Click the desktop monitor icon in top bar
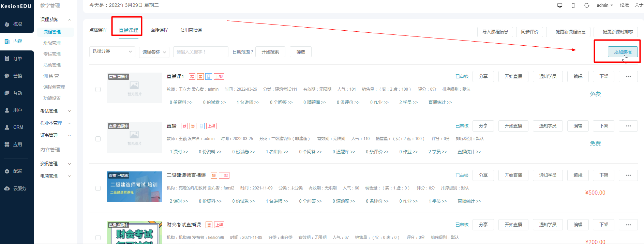Viewport: 644px width, 244px height. point(560,5)
